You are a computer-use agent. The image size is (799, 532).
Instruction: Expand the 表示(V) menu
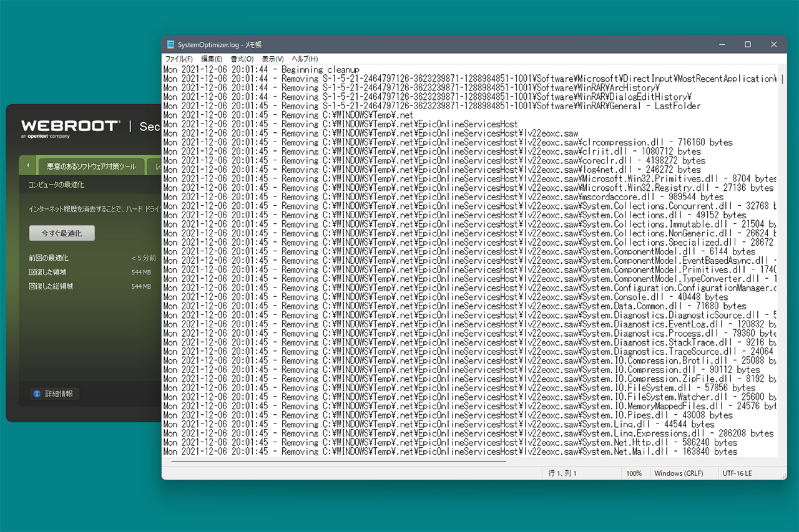point(272,59)
